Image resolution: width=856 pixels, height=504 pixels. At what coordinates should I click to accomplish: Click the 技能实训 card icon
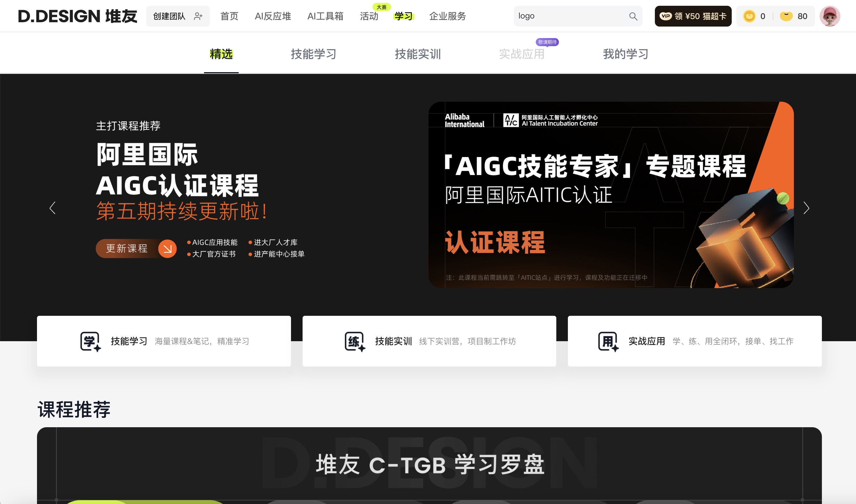pos(355,341)
